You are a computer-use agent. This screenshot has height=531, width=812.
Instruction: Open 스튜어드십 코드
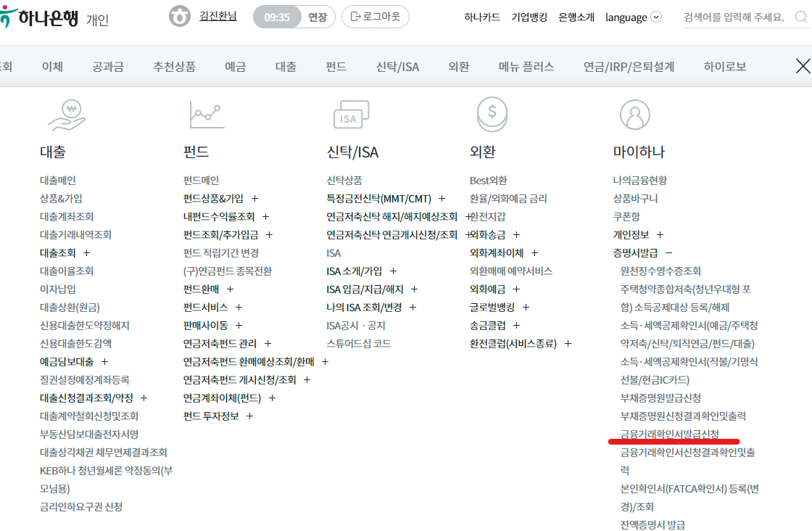tap(359, 343)
